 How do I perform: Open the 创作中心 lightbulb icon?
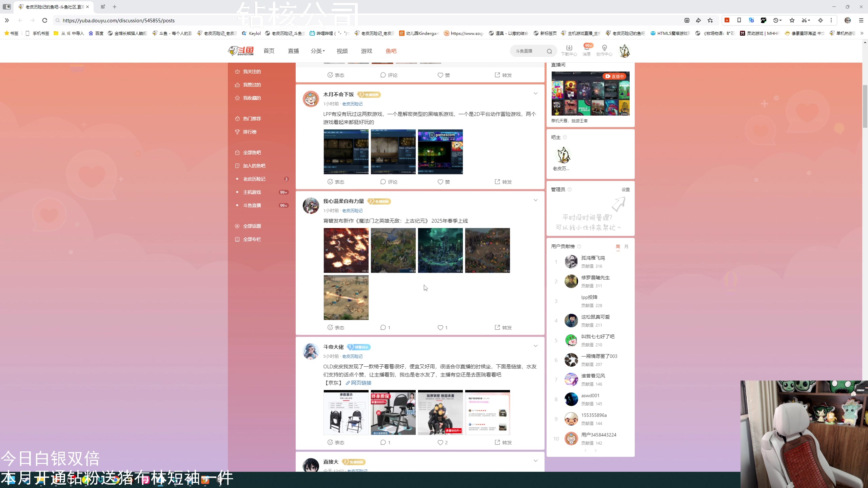[x=604, y=50]
